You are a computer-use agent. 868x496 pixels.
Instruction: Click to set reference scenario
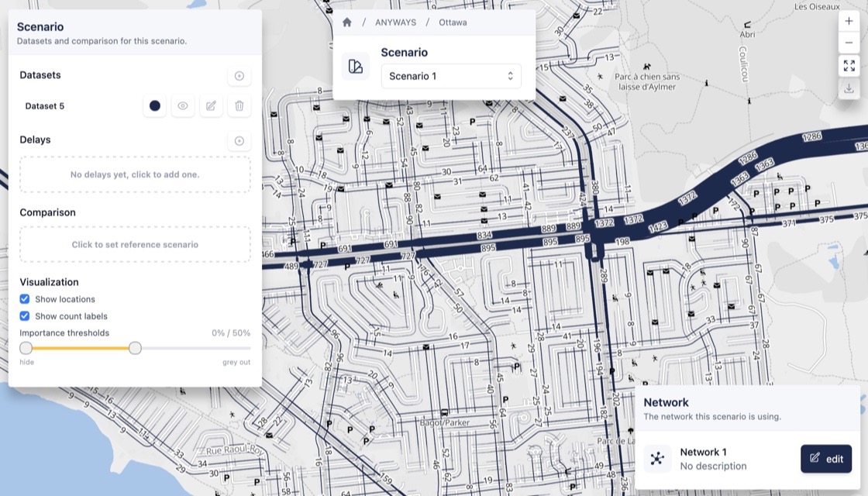(x=135, y=244)
